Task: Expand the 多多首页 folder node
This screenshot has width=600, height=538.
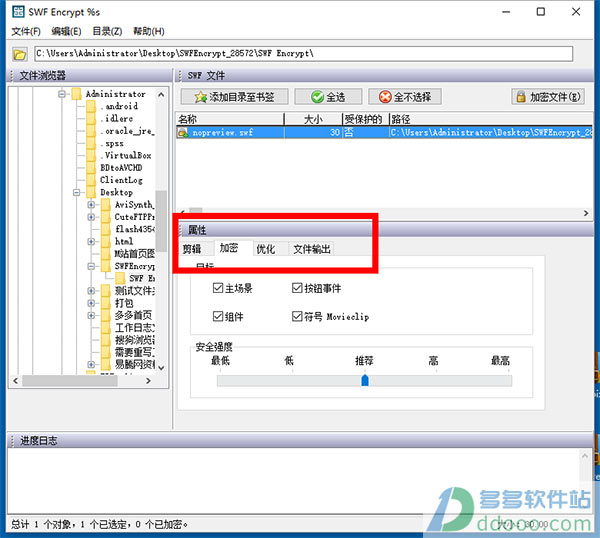Action: point(91,315)
